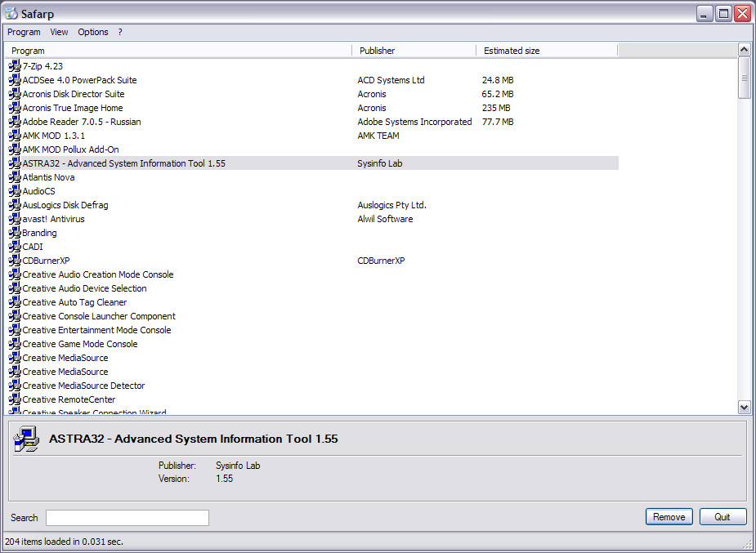
Task: Click the icon next to Acronis True Image Home
Action: [15, 108]
